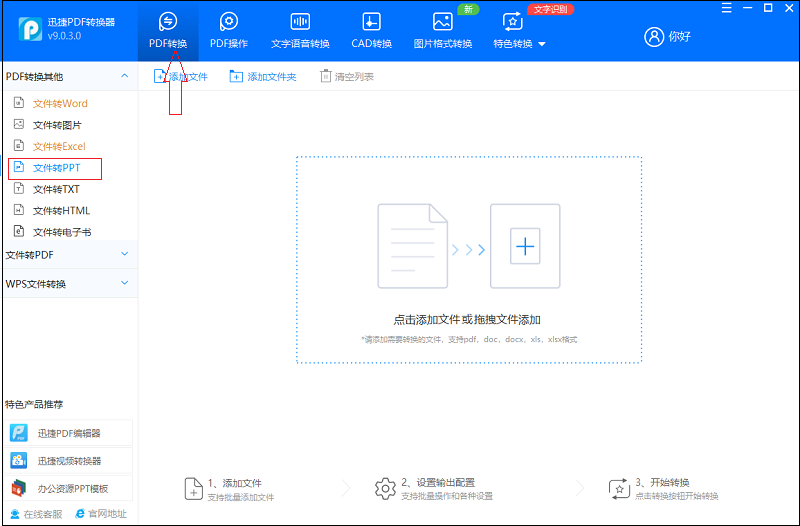This screenshot has height=526, width=800.
Task: Click the 办公资源PPT模板 product icon
Action: click(19, 488)
